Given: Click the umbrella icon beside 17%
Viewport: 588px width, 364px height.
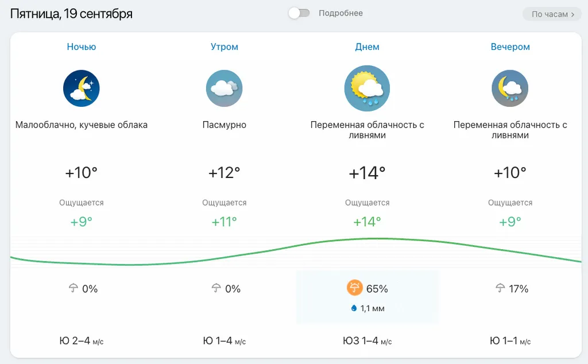Looking at the screenshot, I should [500, 289].
